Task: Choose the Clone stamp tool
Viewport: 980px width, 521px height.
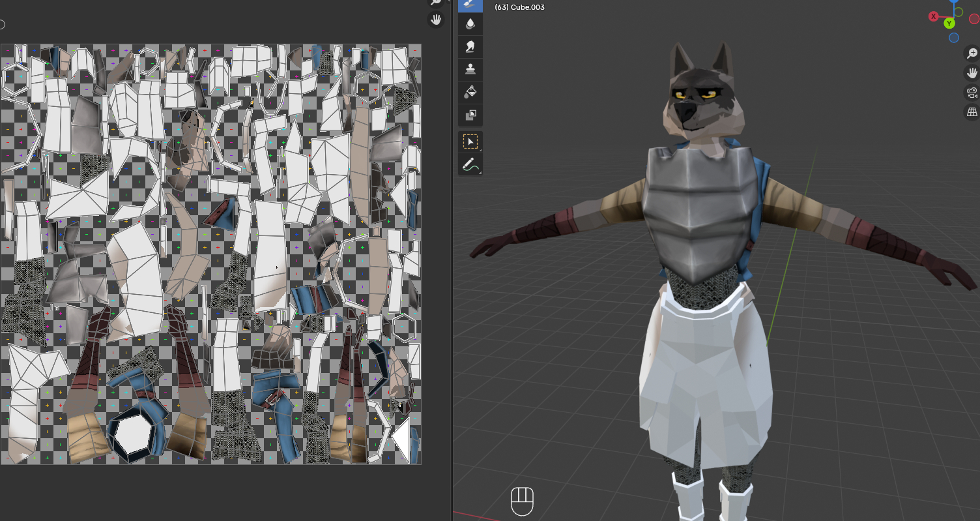Action: [x=470, y=68]
